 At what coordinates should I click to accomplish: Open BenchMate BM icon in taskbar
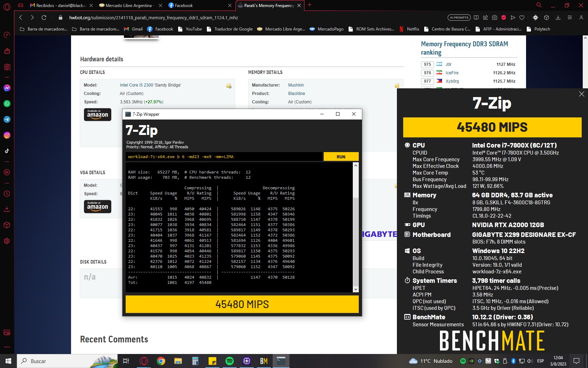tap(264, 361)
